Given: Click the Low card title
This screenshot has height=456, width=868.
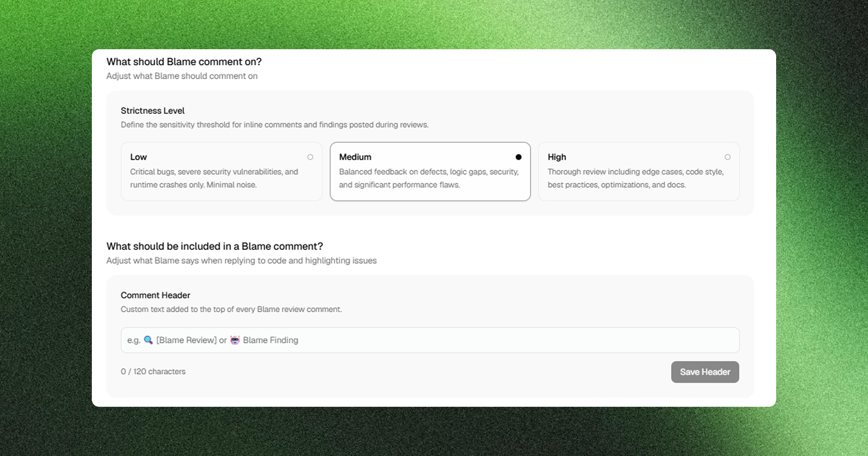Looking at the screenshot, I should click(x=139, y=157).
